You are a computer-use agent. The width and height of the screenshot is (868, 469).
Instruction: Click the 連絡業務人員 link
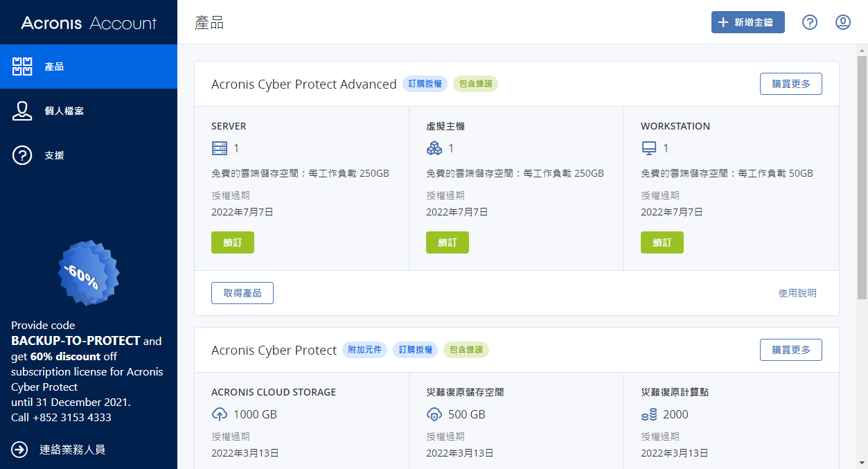click(x=72, y=450)
